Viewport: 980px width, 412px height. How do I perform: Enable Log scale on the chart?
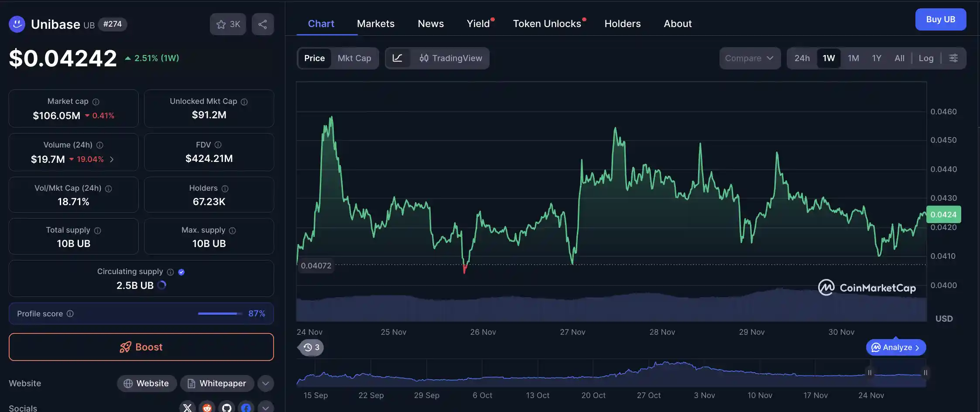[x=926, y=58]
